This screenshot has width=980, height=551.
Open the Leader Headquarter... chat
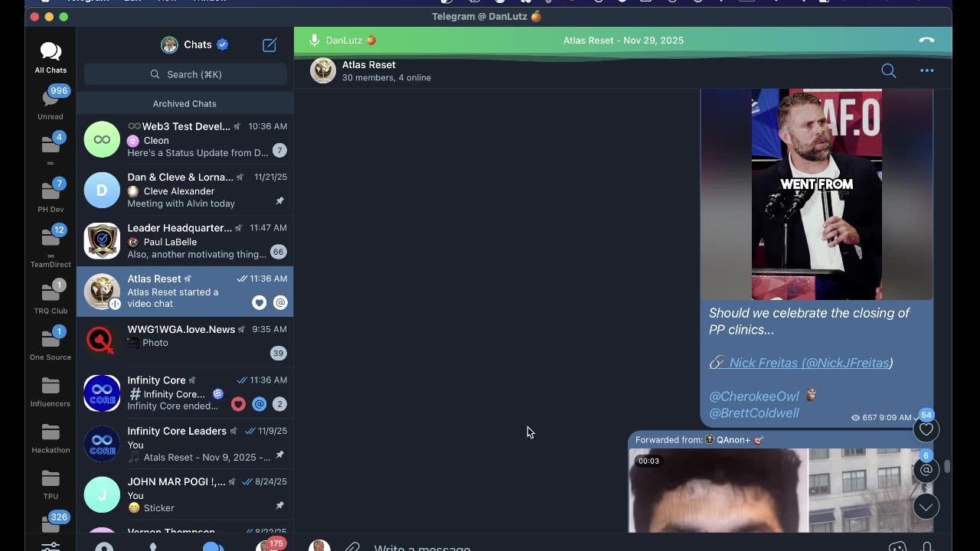click(x=185, y=241)
